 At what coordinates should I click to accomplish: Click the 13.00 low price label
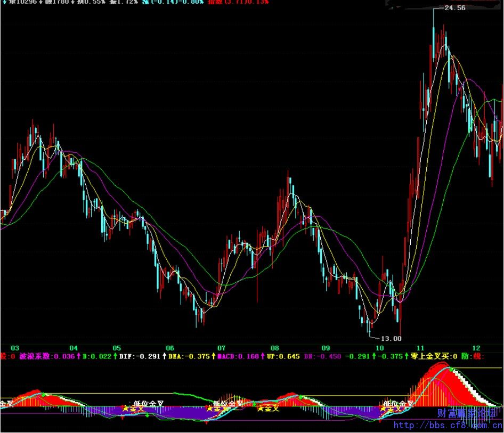pos(392,338)
